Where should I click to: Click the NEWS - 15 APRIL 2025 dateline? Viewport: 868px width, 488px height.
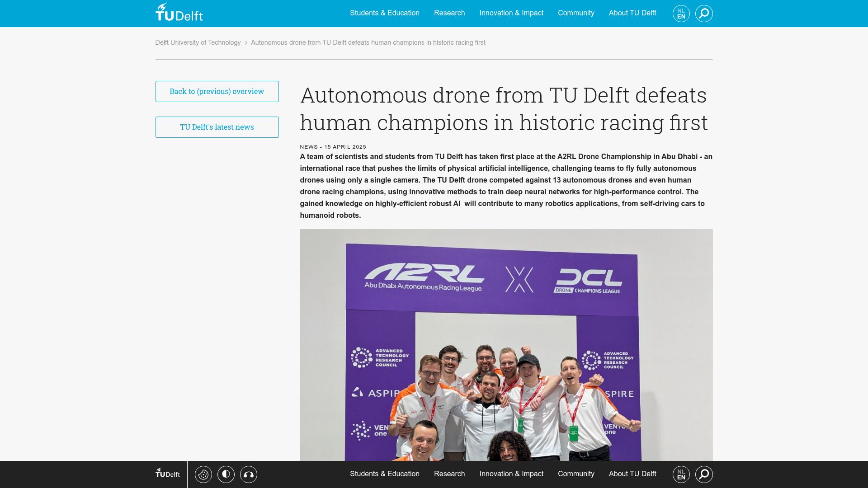[333, 147]
